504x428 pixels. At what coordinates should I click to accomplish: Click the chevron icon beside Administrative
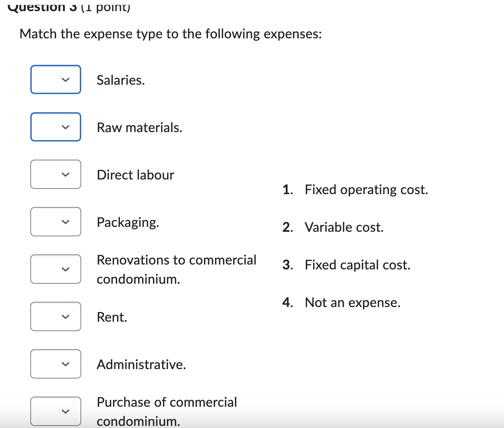66,364
